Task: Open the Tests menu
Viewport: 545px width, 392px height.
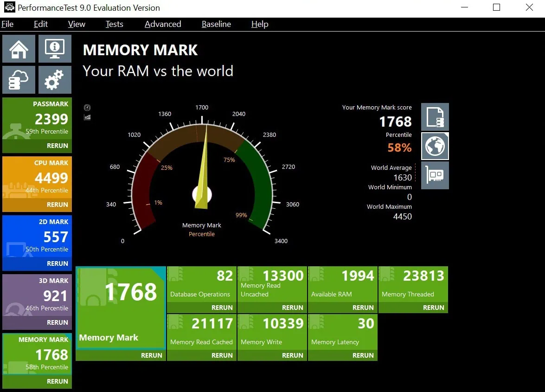Action: click(114, 24)
